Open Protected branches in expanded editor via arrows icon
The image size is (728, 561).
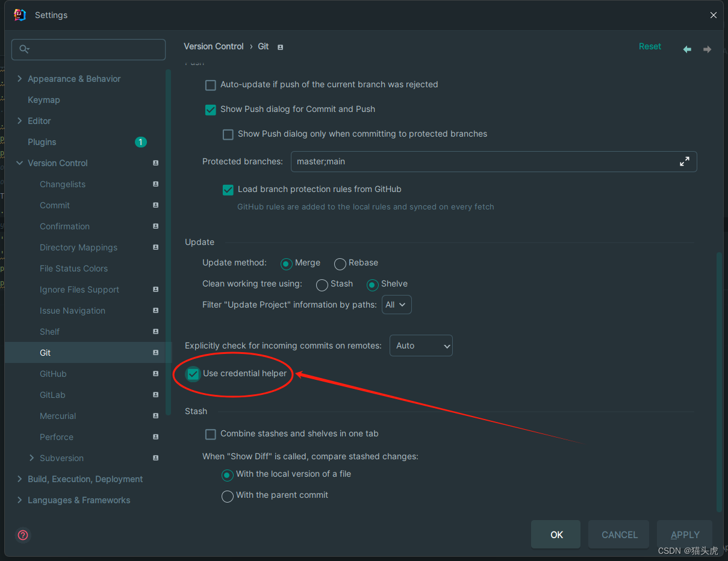(x=685, y=161)
